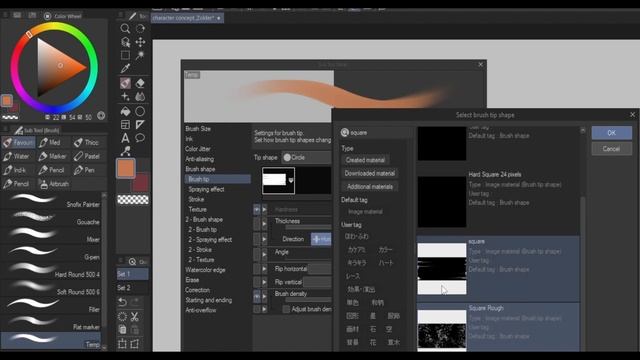This screenshot has width=640, height=360.
Task: Open Brush Size settings category
Action: pos(198,129)
